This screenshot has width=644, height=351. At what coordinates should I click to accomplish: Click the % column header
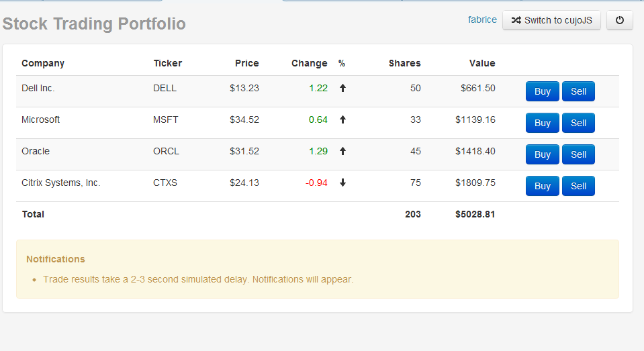point(342,63)
